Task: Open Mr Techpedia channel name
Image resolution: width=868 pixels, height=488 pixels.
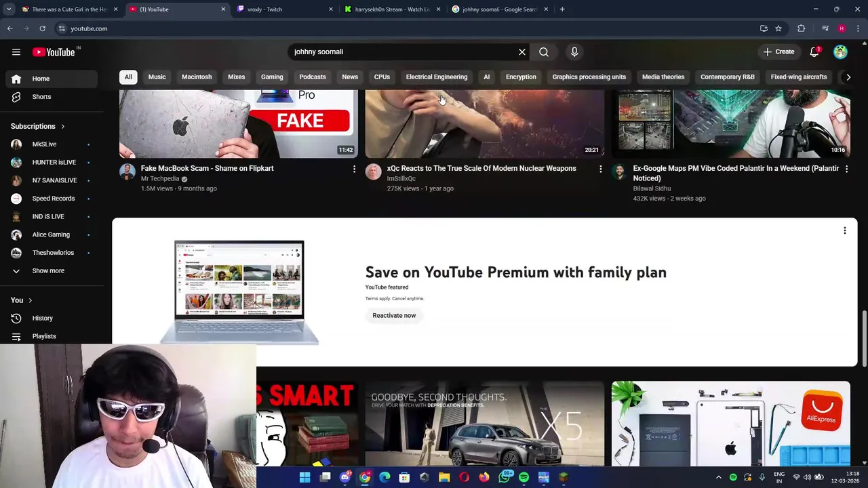Action: tap(160, 179)
